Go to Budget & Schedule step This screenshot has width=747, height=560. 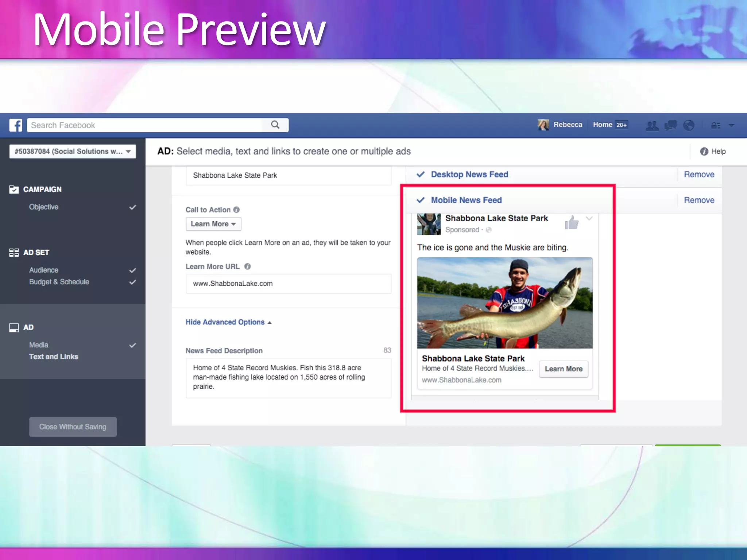pos(59,282)
